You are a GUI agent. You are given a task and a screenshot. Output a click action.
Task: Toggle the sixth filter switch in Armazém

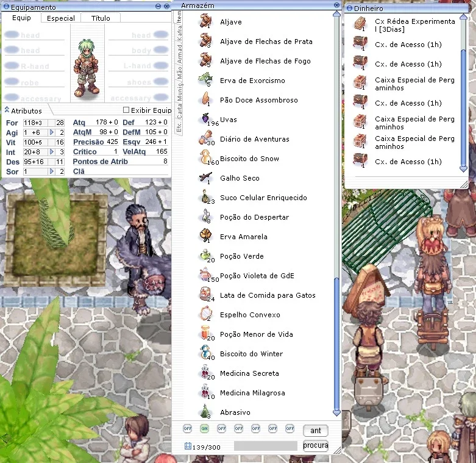point(272,428)
